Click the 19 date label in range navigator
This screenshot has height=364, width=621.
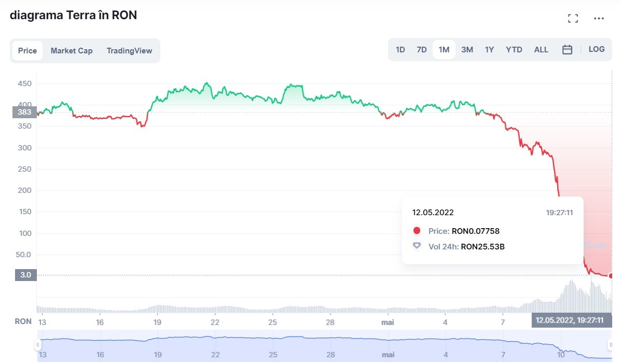click(x=158, y=355)
